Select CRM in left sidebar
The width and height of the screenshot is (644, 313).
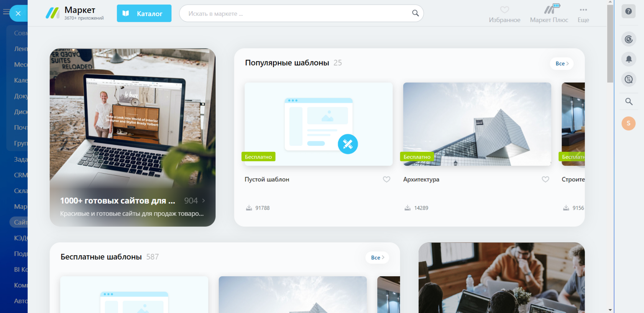point(21,175)
